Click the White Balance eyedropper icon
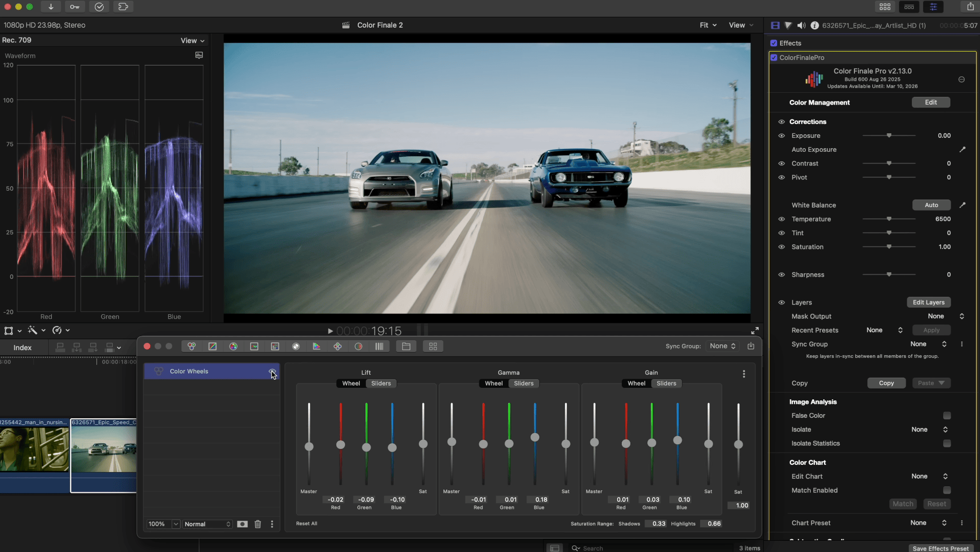This screenshot has height=552, width=980. pyautogui.click(x=962, y=205)
